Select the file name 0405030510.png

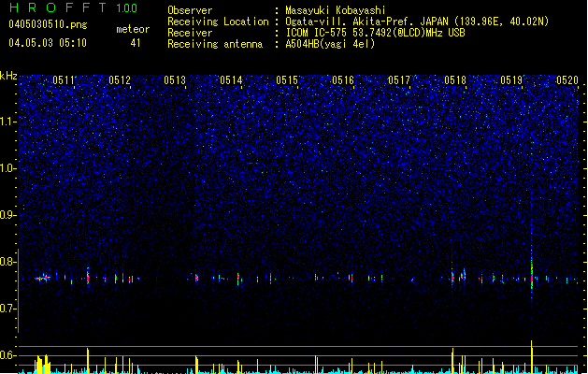tap(48, 24)
